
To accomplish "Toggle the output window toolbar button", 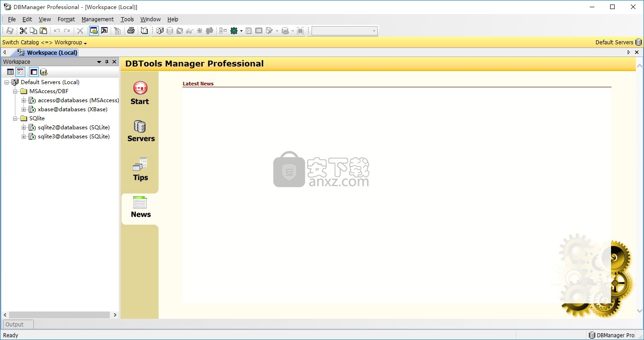I will 104,31.
